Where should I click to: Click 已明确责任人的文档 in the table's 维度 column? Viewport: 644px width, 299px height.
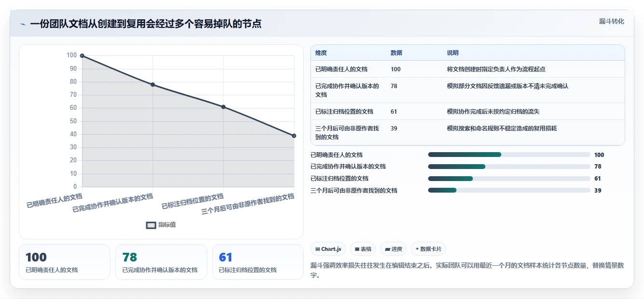[x=341, y=69]
